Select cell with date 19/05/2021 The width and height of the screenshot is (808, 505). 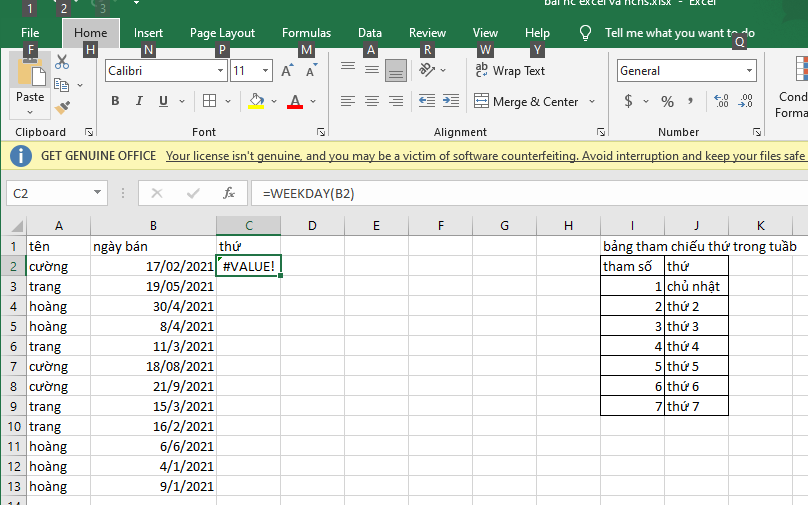pos(153,287)
